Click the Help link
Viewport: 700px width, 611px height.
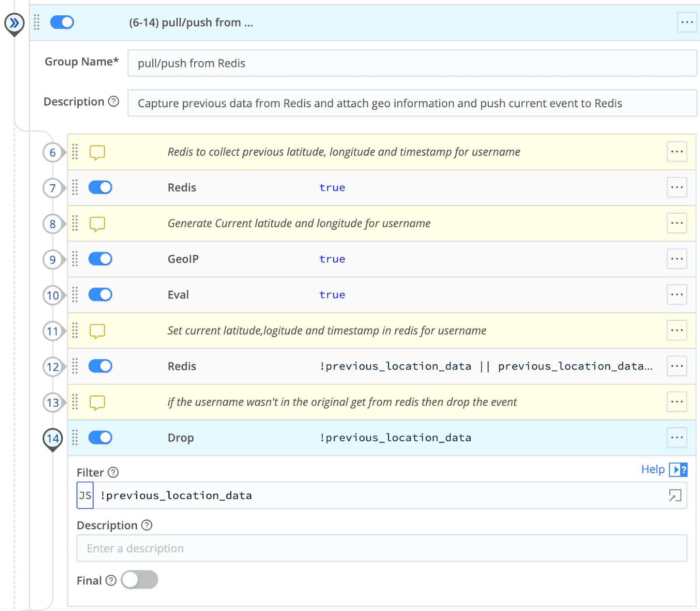coord(652,470)
